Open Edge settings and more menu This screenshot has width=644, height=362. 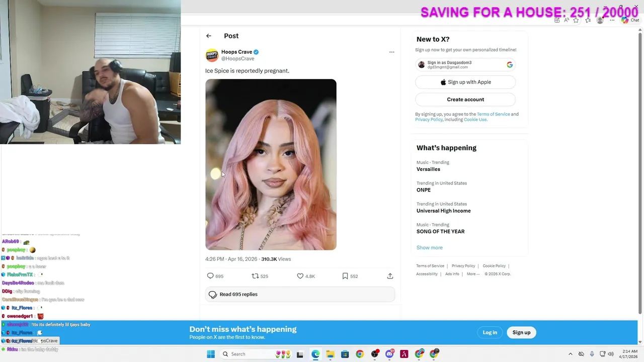(x=612, y=20)
